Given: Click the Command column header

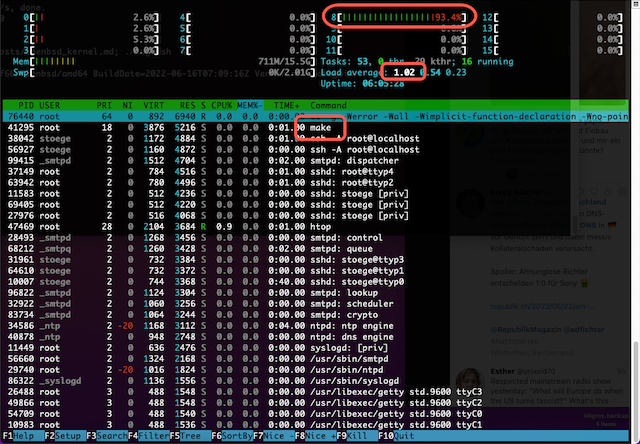Looking at the screenshot, I should pos(328,105).
